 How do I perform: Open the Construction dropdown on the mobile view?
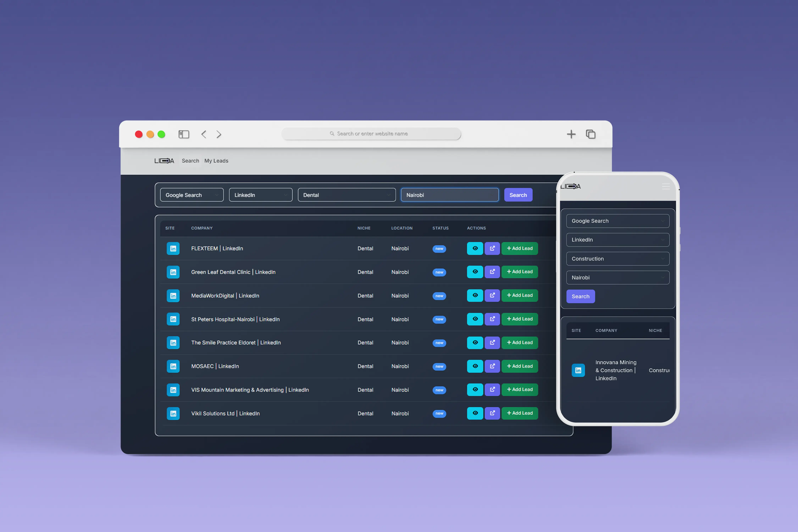pyautogui.click(x=617, y=259)
